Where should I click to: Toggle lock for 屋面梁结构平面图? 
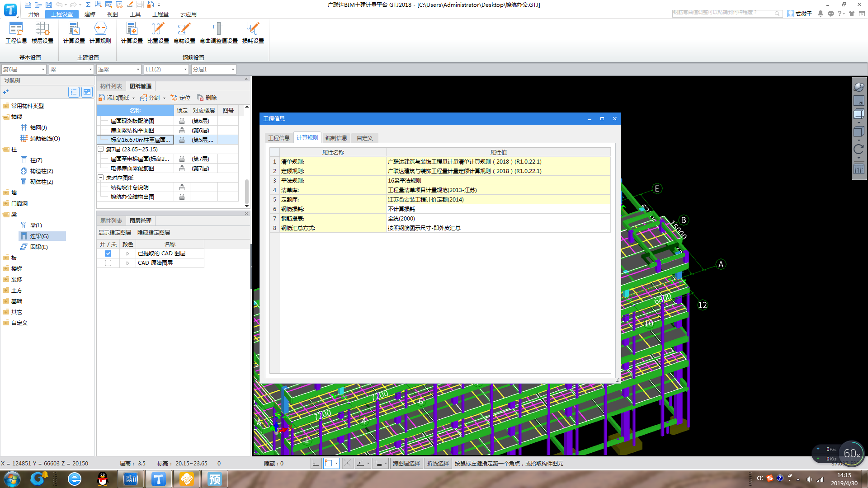click(182, 131)
